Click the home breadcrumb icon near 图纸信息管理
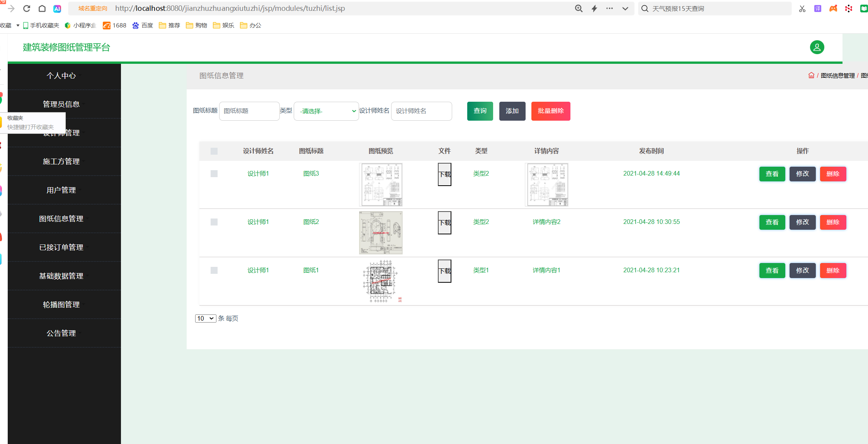This screenshot has width=868, height=444. 811,75
